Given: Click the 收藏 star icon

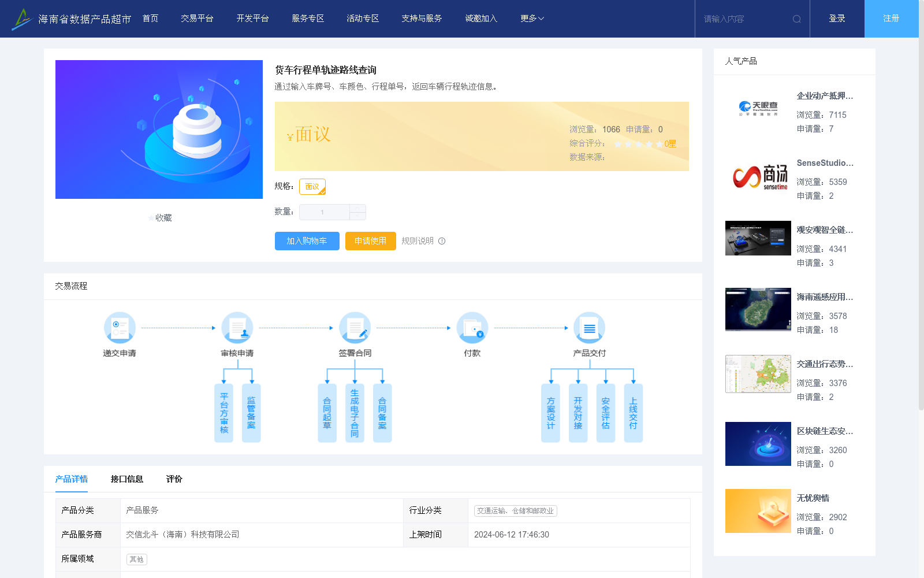Looking at the screenshot, I should coord(151,218).
